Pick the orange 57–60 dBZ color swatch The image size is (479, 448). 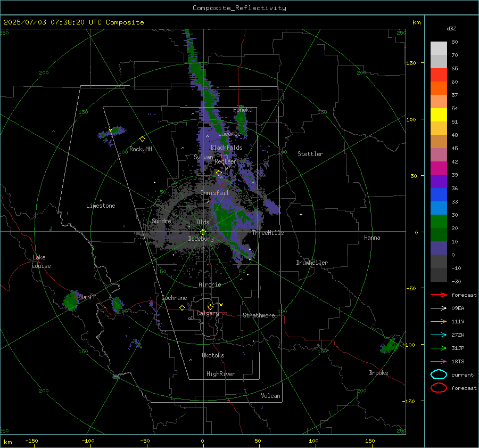[x=439, y=88]
